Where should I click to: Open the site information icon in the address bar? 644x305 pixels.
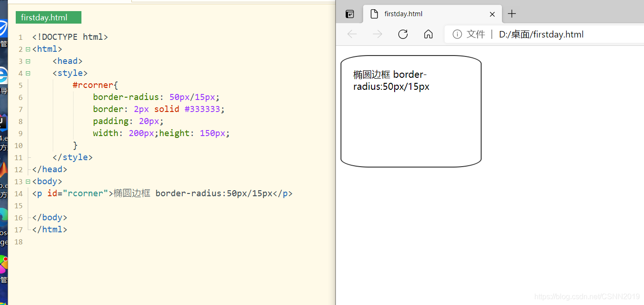(x=457, y=34)
